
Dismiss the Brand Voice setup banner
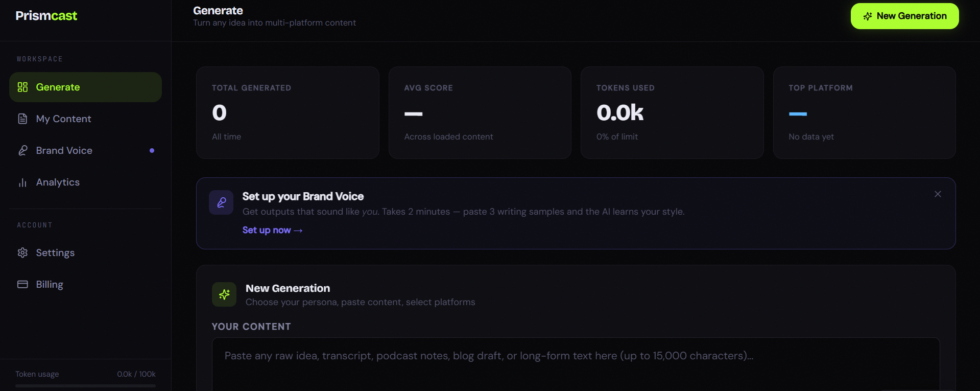[x=938, y=194]
